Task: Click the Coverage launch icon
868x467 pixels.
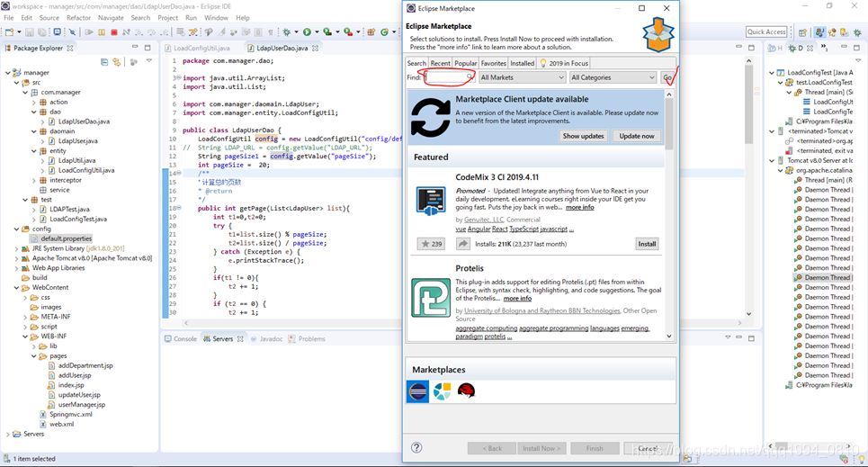Action: (327, 32)
